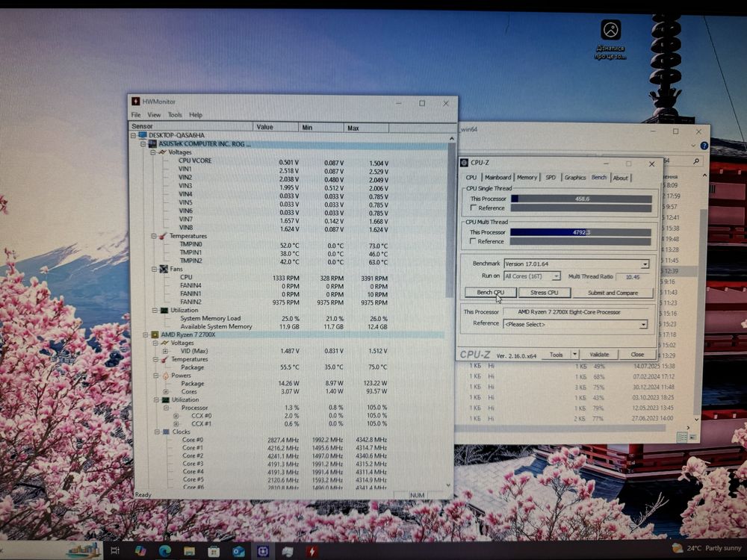Collapse the AMD Ryzen 7 2700X node
Viewport: 747px width, 560px height.
(x=146, y=335)
